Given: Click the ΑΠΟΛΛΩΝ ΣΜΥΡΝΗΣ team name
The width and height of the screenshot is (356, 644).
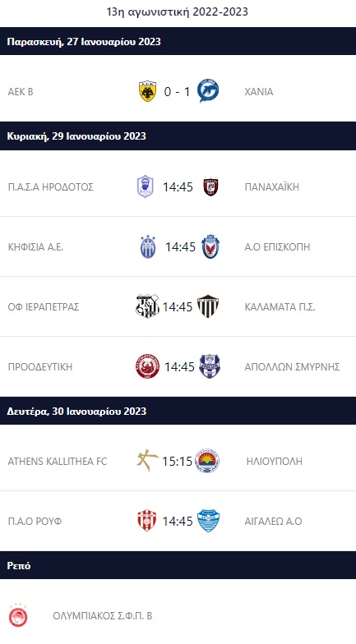Looking at the screenshot, I should (293, 366).
